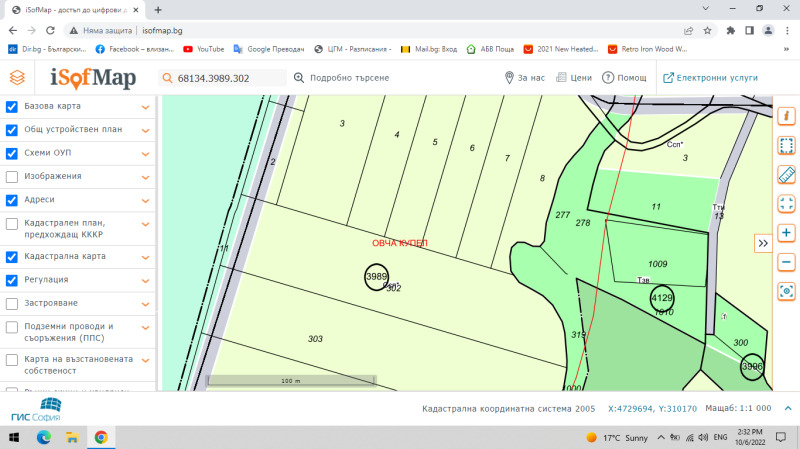Select the circled 3989 marker on map
Viewport: 800px width, 449px height.
point(377,277)
